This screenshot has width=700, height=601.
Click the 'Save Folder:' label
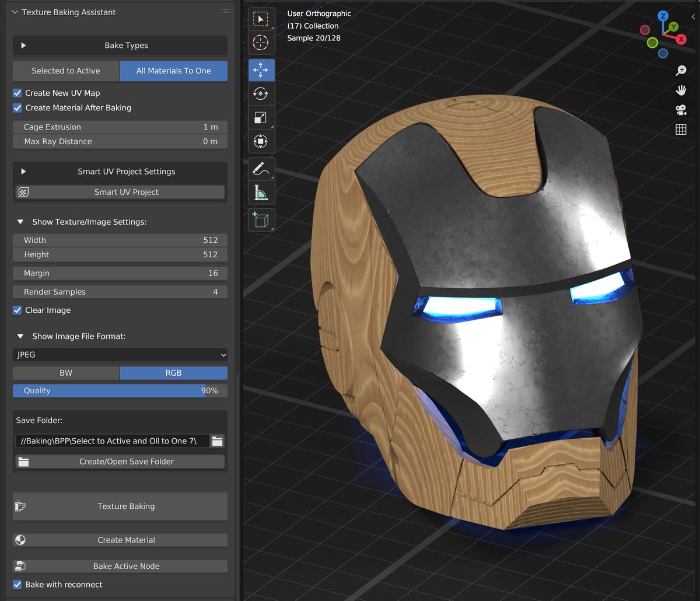[x=39, y=420]
